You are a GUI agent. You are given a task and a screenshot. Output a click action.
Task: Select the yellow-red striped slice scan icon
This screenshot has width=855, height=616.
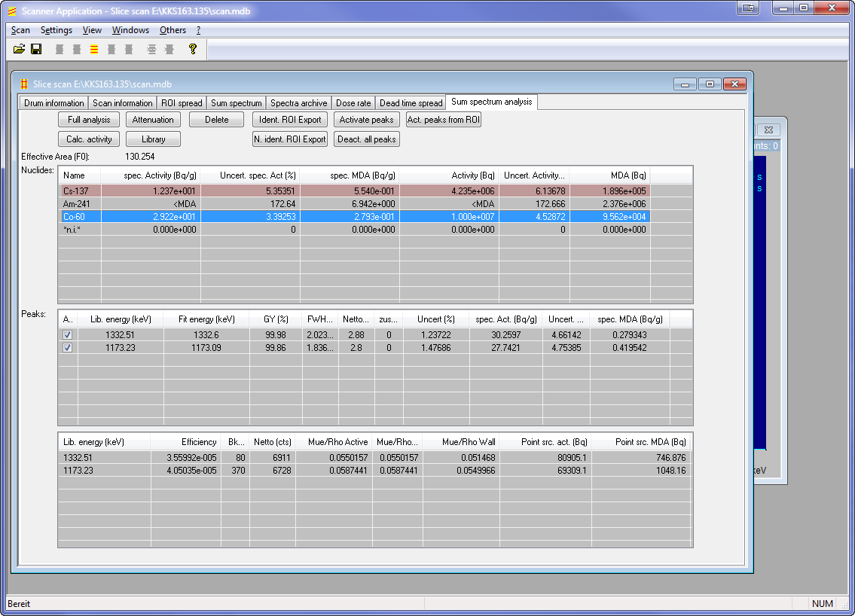click(94, 50)
